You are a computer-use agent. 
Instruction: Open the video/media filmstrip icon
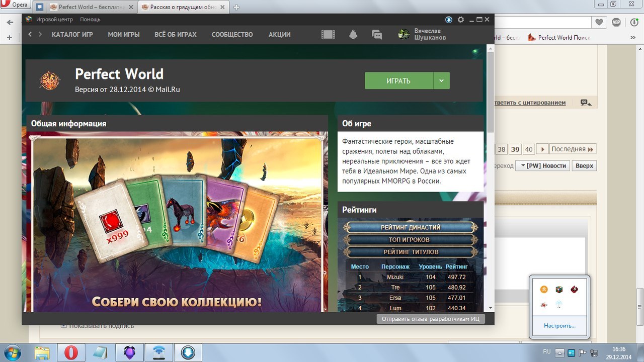[328, 34]
